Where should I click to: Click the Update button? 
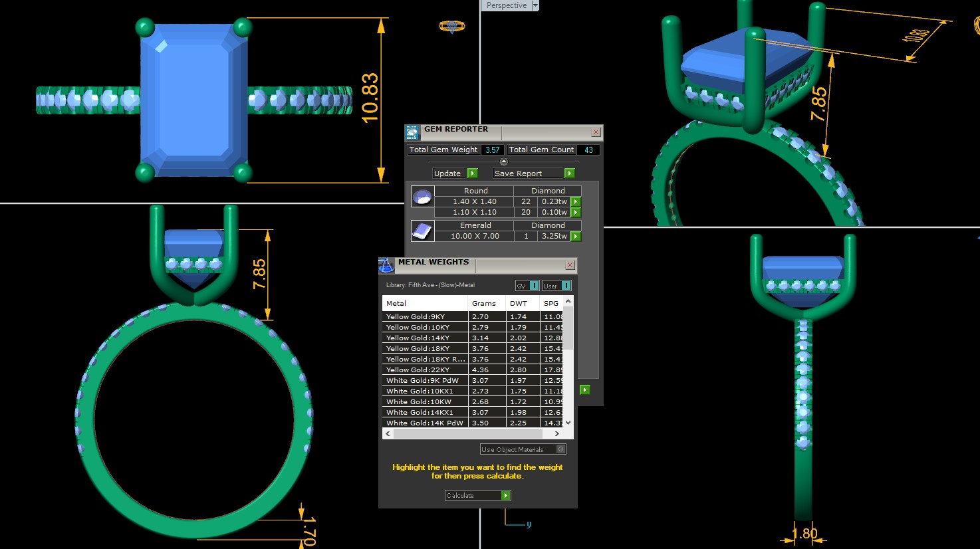449,173
